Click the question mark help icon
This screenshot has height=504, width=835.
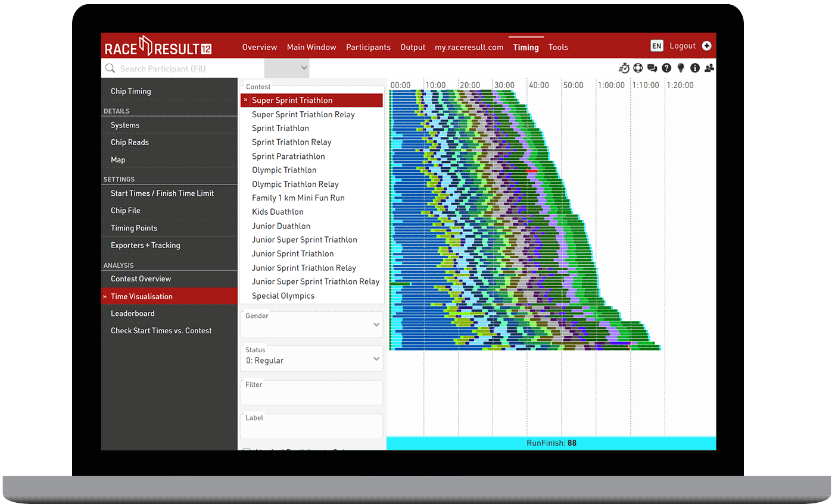pos(666,68)
